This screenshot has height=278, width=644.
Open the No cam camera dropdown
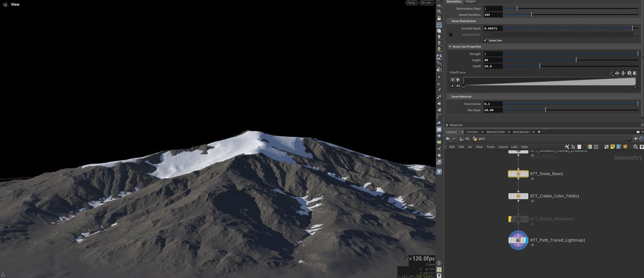coord(427,3)
